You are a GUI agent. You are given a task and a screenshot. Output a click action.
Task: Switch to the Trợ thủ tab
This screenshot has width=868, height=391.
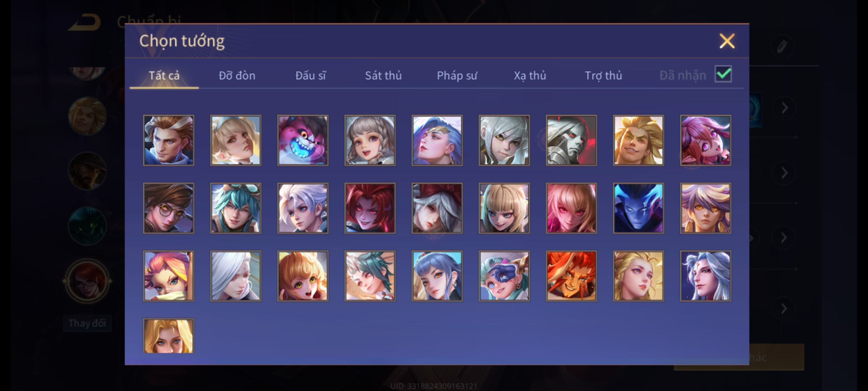tap(603, 75)
